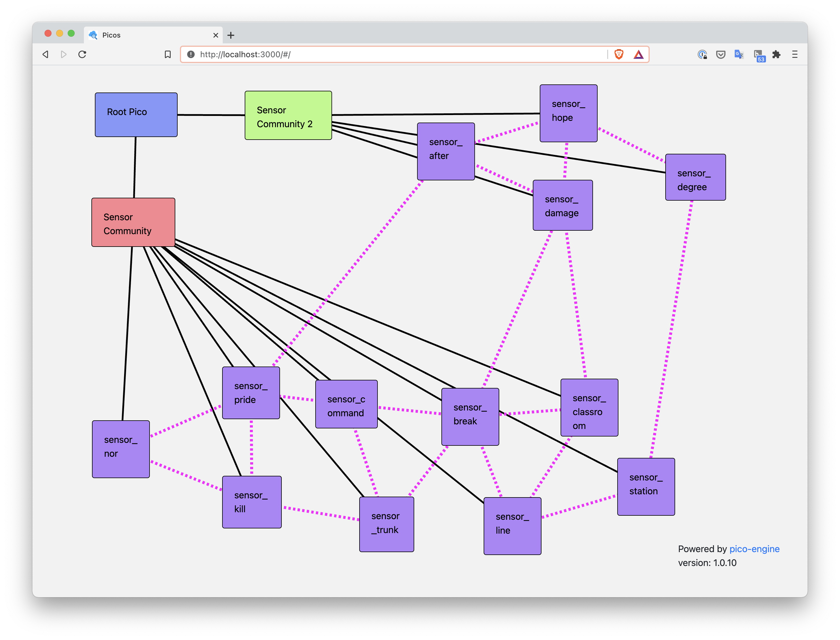Open the browser main menu
The image size is (840, 640).
click(x=795, y=54)
